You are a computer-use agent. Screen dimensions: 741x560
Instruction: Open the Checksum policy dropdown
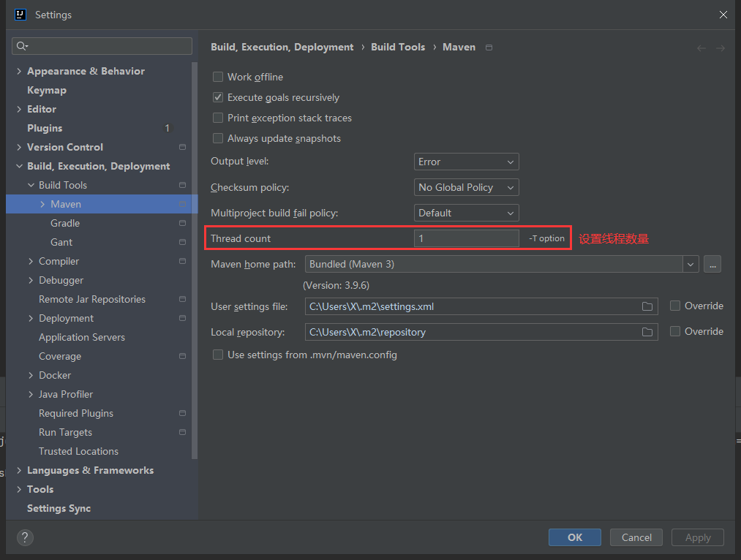(467, 187)
